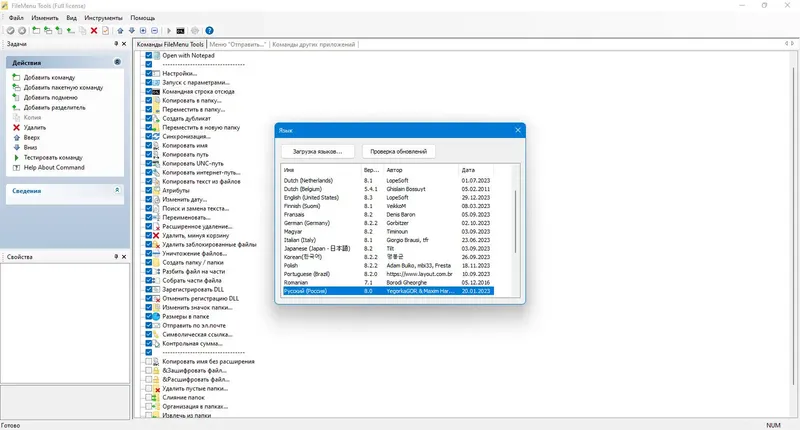Click the green check Apply toolbar icon
The width and height of the screenshot is (800, 430).
pos(10,31)
